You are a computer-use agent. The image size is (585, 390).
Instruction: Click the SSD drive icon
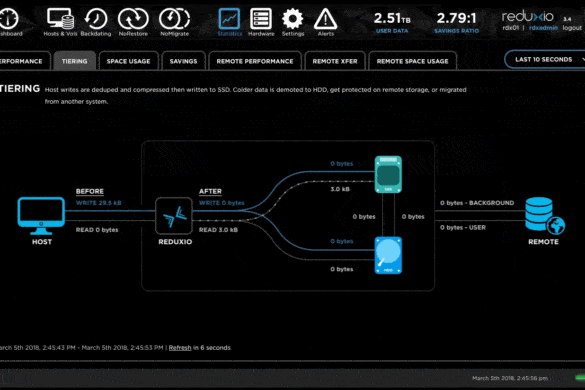(x=388, y=174)
